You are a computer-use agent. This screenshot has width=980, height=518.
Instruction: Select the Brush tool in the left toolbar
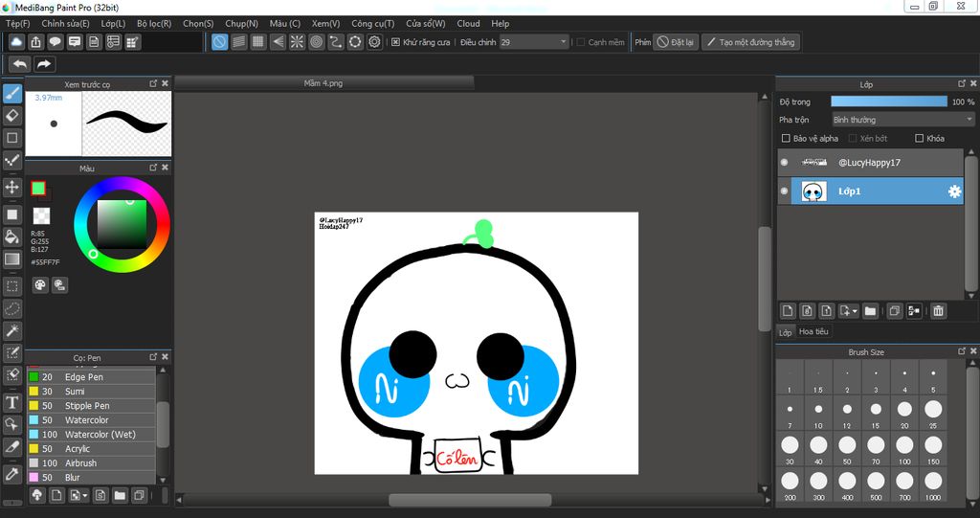(11, 94)
